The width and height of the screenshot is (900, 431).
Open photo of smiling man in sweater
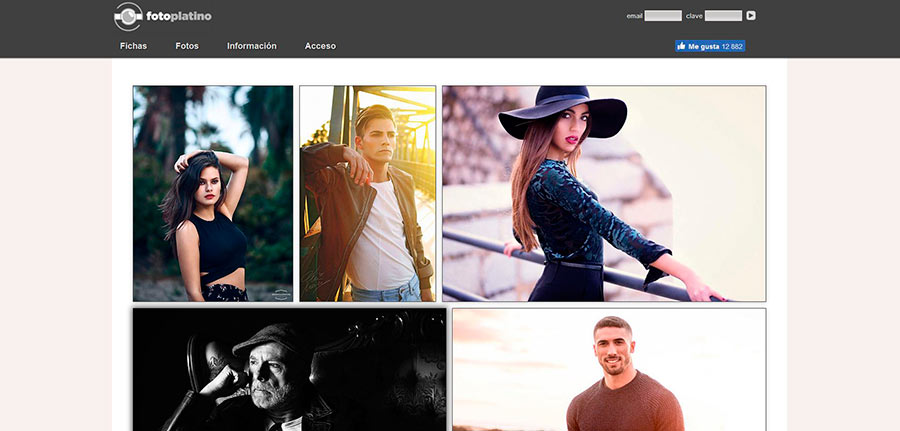[x=609, y=370]
